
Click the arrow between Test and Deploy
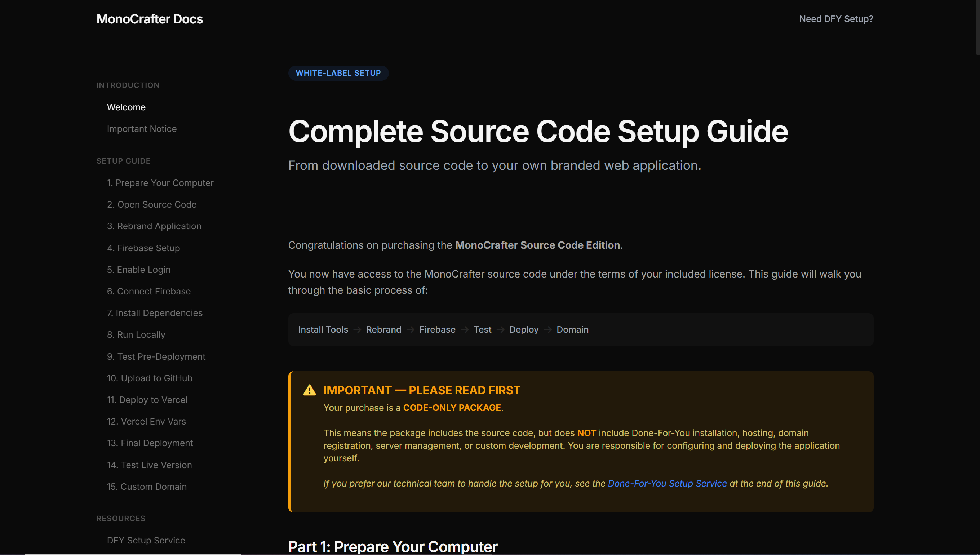pos(501,330)
